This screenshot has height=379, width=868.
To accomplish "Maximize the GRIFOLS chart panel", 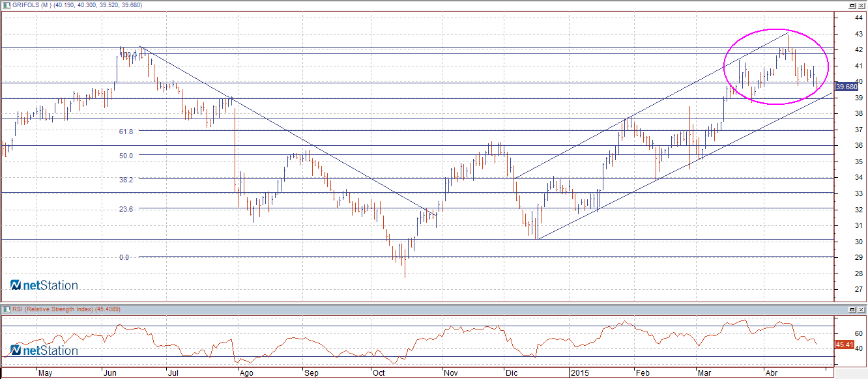I will [852, 5].
